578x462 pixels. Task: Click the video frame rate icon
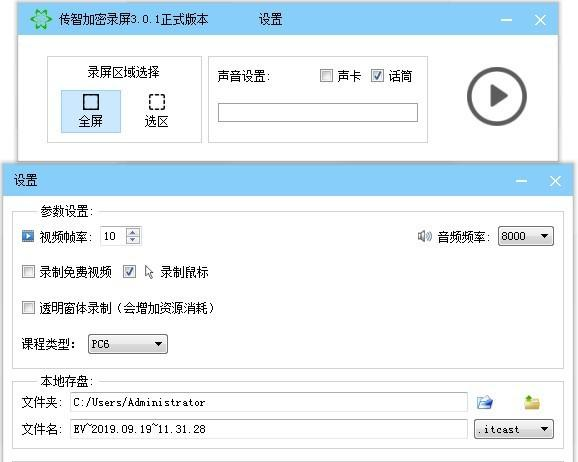[28, 236]
